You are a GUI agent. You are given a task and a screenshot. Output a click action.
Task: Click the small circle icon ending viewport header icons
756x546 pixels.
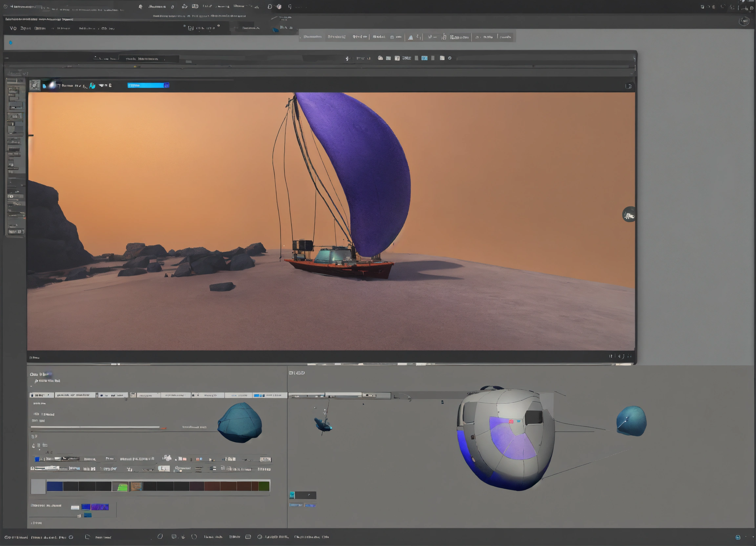point(450,58)
